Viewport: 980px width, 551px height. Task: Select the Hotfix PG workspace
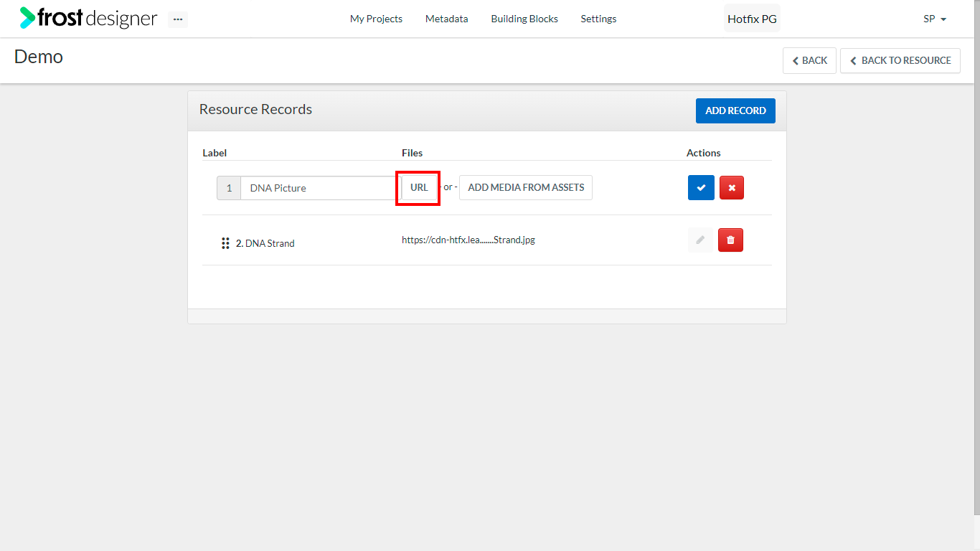[x=752, y=19]
